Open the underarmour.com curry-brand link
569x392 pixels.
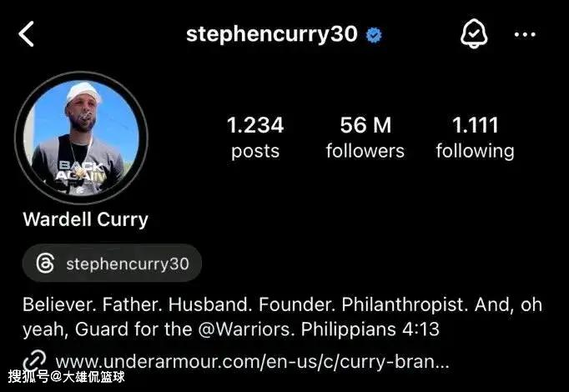pyautogui.click(x=252, y=361)
